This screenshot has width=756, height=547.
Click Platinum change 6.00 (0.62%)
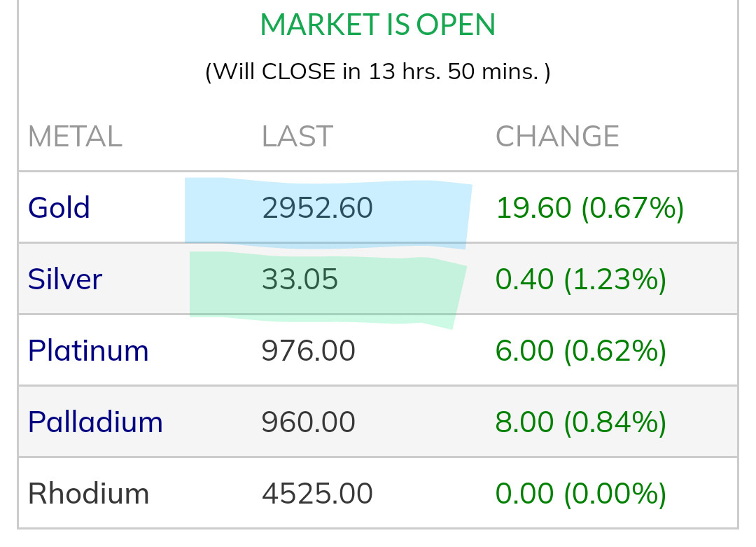(x=580, y=351)
